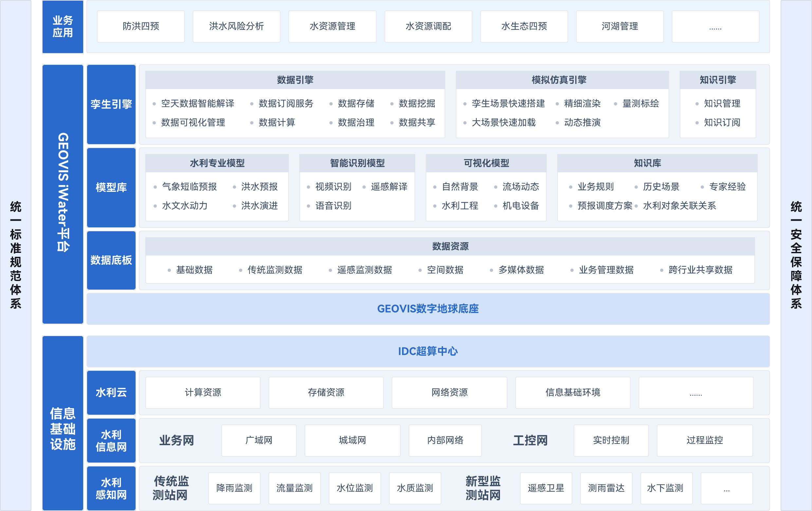Click the 过程监控 box
The height and width of the screenshot is (511, 812).
pyautogui.click(x=705, y=441)
